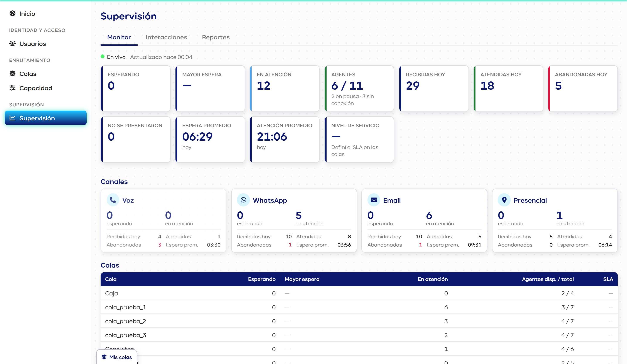Click the ATENCIÓN PROMEDIO 21:06 card
This screenshot has height=364, width=627.
pyautogui.click(x=285, y=140)
